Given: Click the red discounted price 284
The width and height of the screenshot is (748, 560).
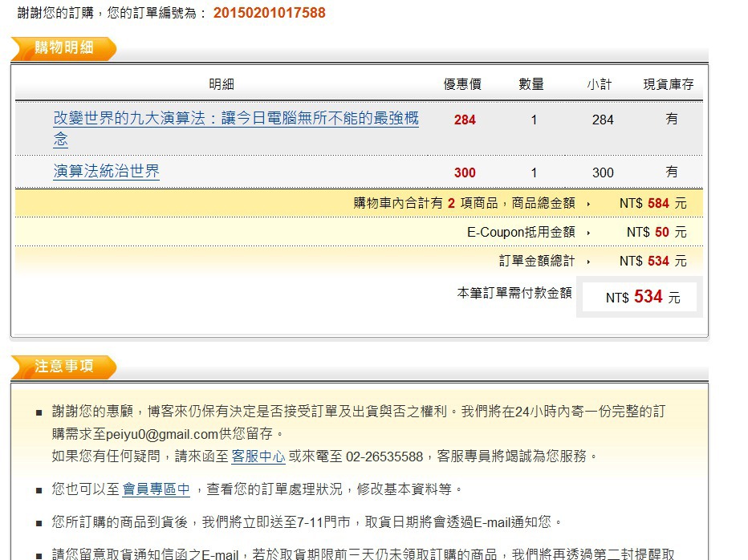Looking at the screenshot, I should (465, 120).
